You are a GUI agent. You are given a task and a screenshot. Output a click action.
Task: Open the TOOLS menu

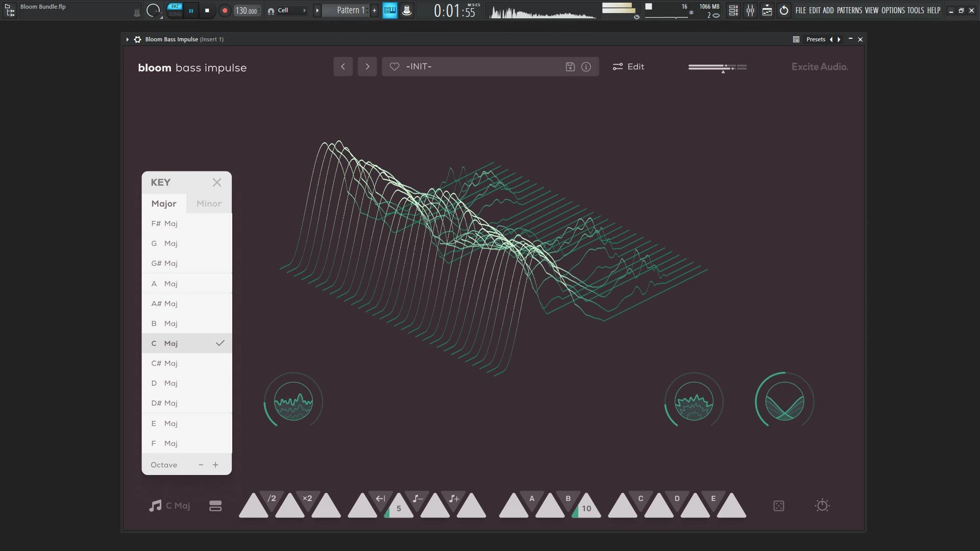[916, 10]
